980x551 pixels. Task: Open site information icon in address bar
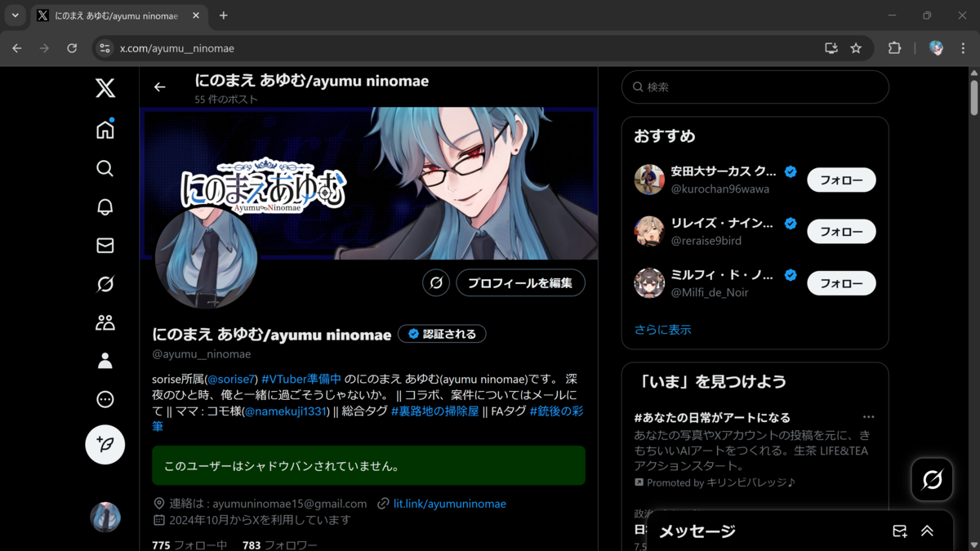(x=105, y=48)
